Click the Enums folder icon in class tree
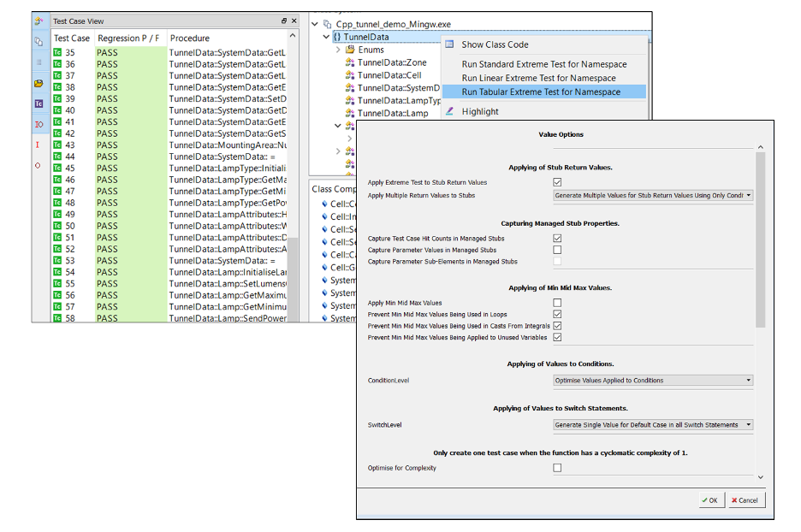This screenshot has width=801, height=532. pyautogui.click(x=350, y=50)
